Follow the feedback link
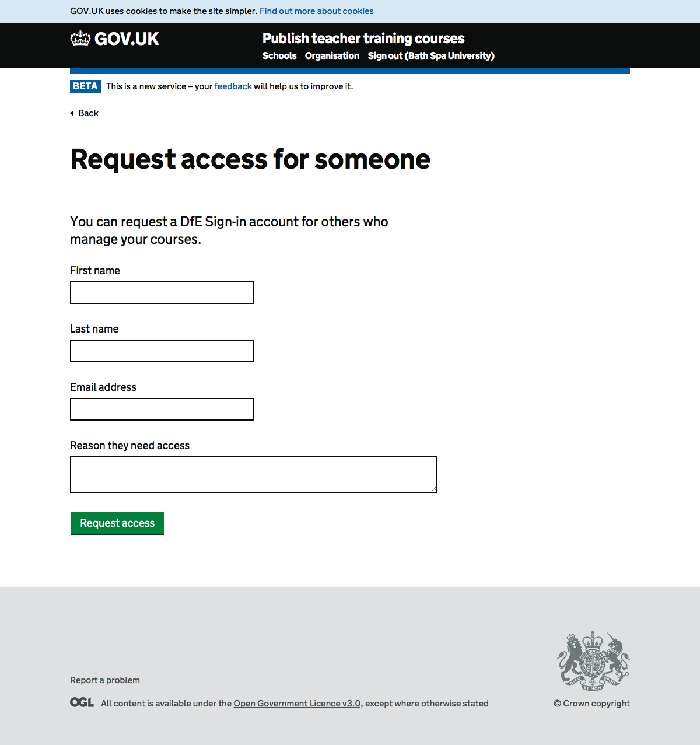This screenshot has width=700, height=745. [x=233, y=86]
